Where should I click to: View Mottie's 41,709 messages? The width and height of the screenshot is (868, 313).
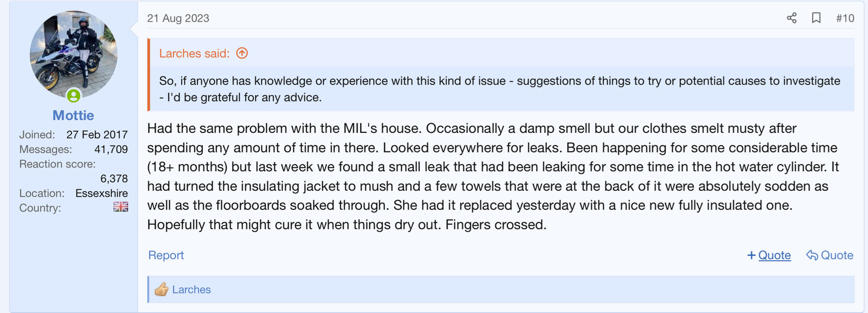[x=111, y=149]
